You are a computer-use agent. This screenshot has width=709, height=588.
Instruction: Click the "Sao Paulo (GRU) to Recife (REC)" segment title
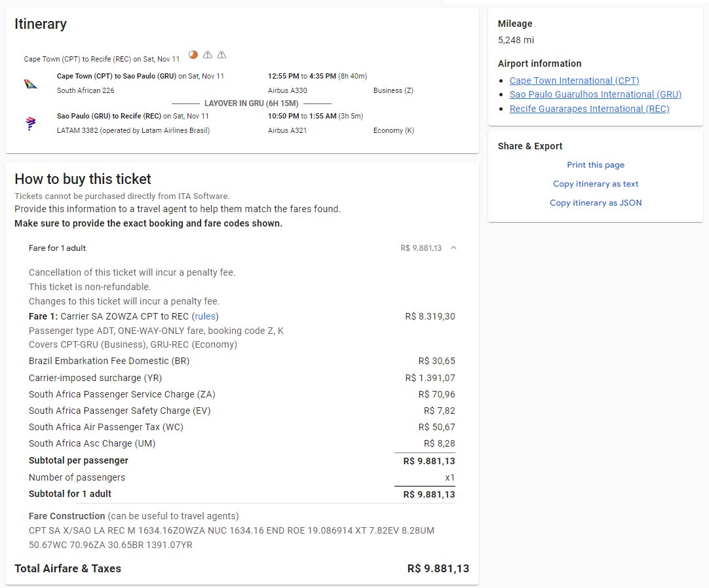coord(109,116)
